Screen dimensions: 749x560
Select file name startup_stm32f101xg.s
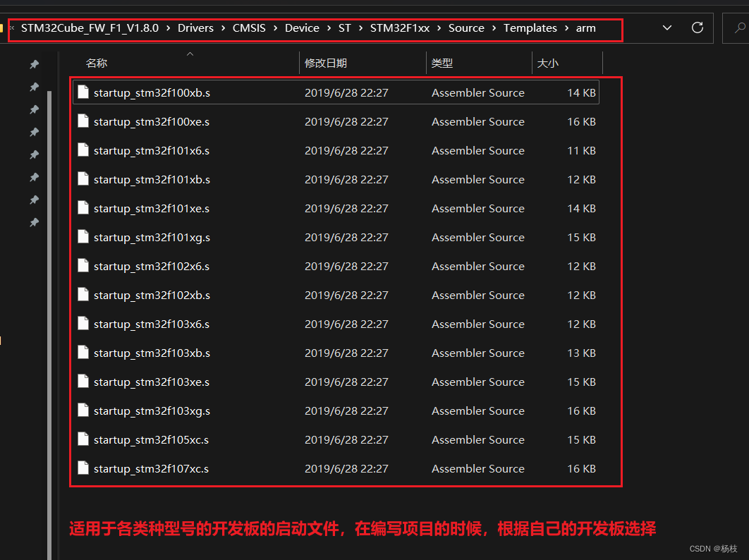(x=152, y=238)
